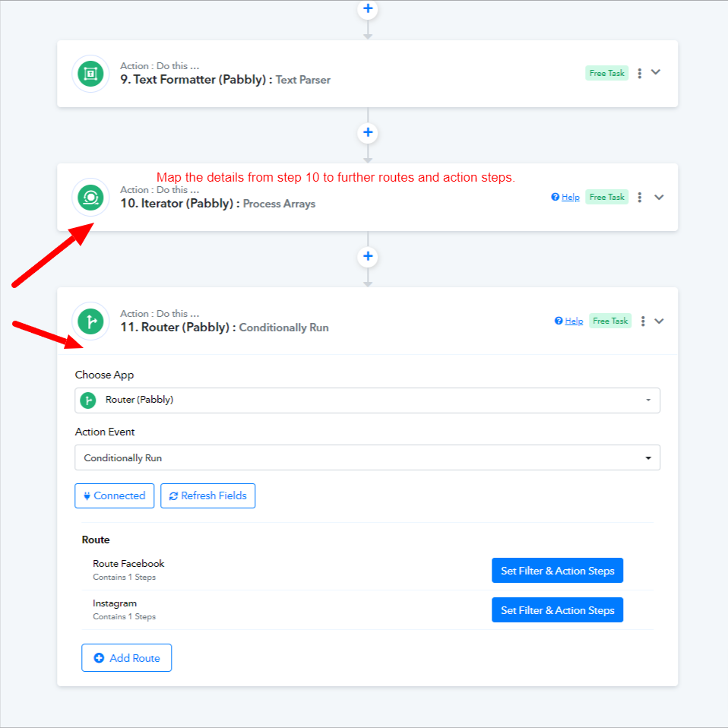Viewport: 728px width, 728px height.
Task: Open the Action Event dropdown Conditionally Run
Action: [367, 457]
